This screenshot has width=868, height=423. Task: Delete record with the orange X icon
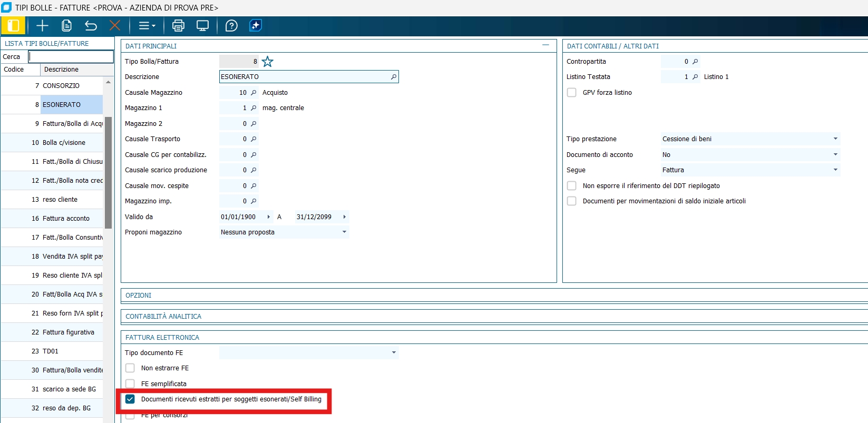click(x=115, y=26)
